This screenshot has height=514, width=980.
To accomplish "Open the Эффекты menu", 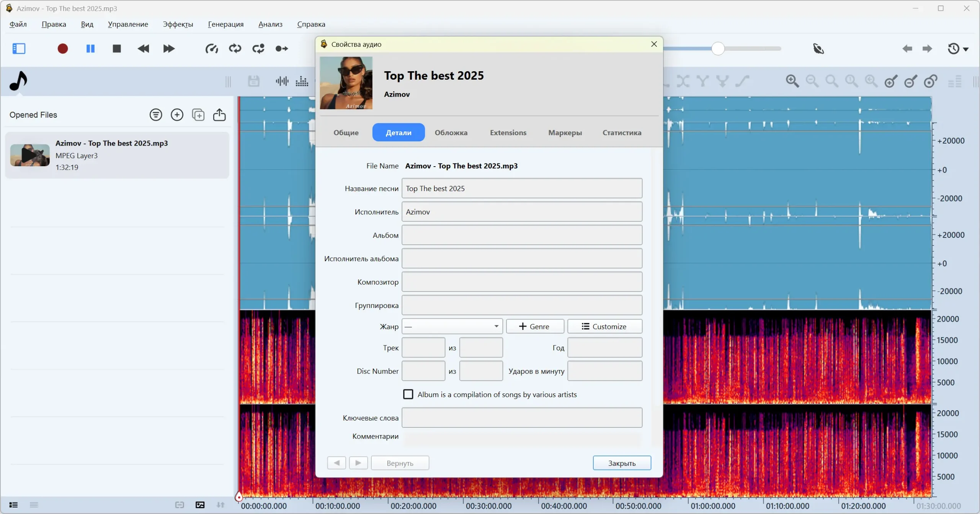I will (178, 24).
